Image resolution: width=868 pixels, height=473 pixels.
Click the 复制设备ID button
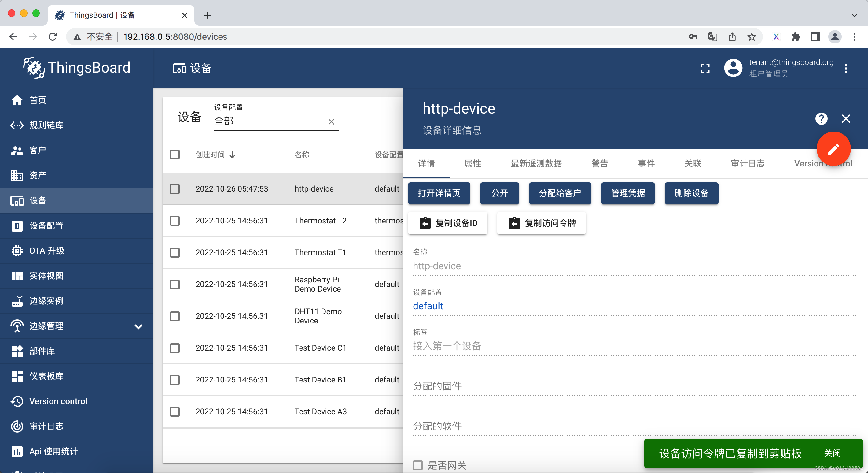click(x=447, y=223)
